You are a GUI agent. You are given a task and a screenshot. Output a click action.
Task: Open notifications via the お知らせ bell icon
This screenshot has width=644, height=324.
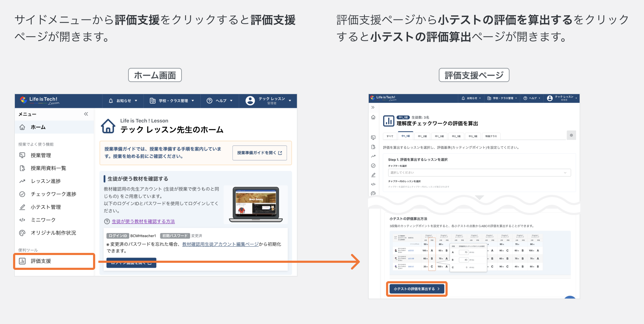111,100
